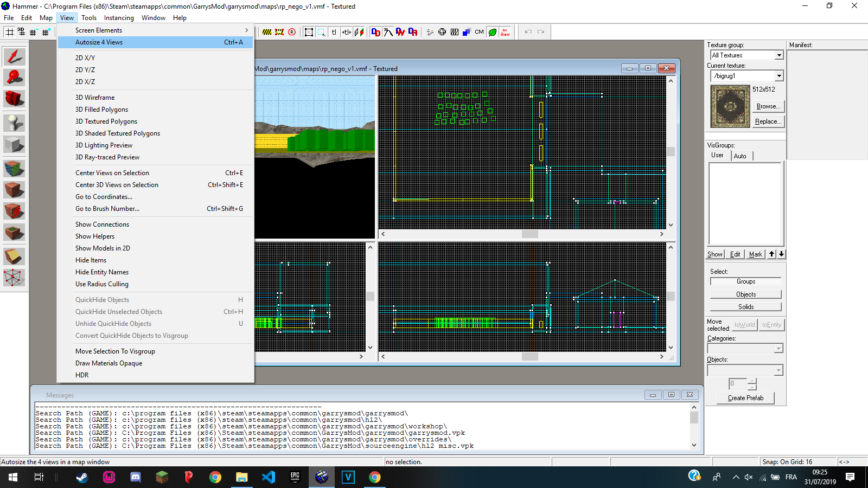
Task: Click Messages window scroll down arrow
Action: (x=694, y=445)
